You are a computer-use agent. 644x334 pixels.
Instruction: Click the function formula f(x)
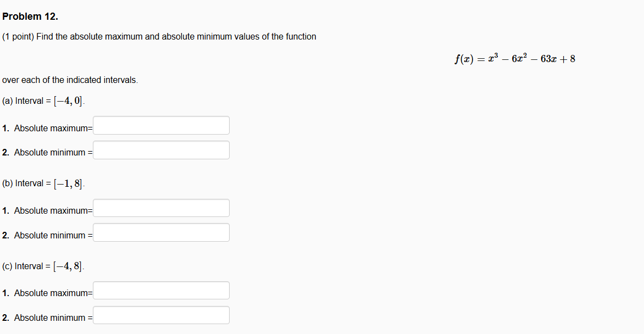tap(515, 58)
